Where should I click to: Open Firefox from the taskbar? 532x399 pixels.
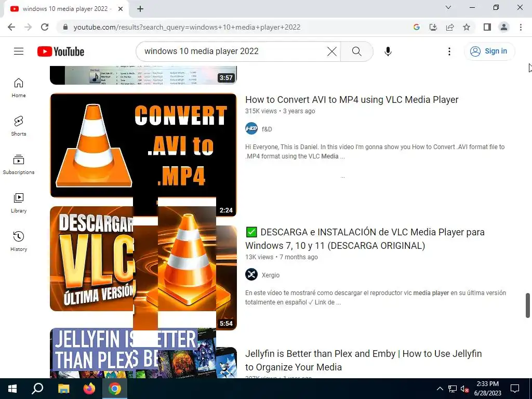(x=89, y=389)
